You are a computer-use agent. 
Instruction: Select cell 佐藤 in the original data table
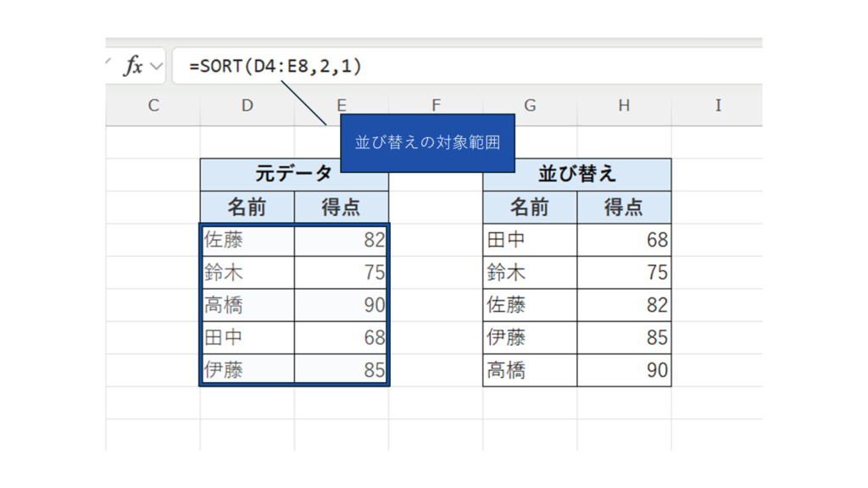[x=248, y=240]
